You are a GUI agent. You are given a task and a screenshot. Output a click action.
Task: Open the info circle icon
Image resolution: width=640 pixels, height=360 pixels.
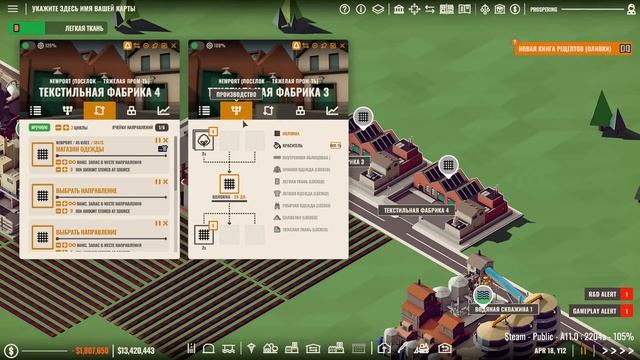361,9
